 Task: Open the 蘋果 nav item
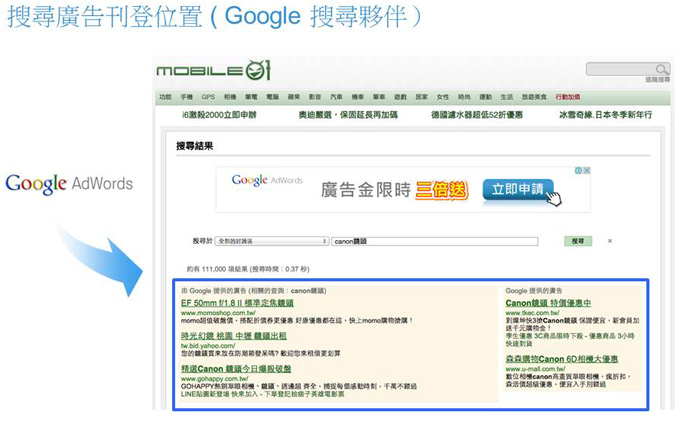[x=294, y=97]
